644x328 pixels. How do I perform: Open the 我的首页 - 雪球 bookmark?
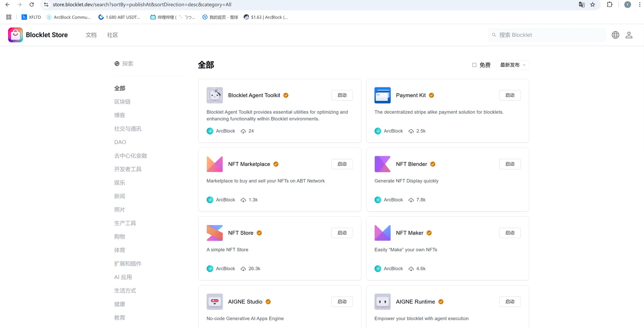click(220, 17)
